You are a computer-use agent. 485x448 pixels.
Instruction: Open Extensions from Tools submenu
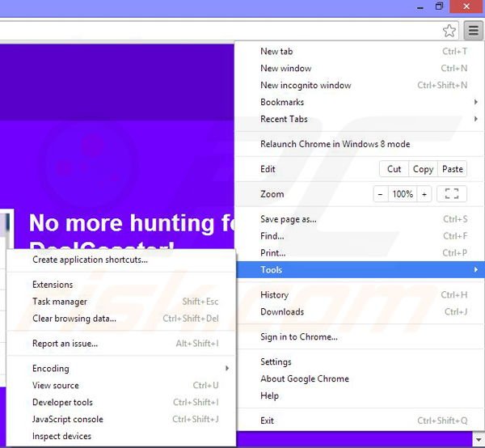click(x=121, y=285)
